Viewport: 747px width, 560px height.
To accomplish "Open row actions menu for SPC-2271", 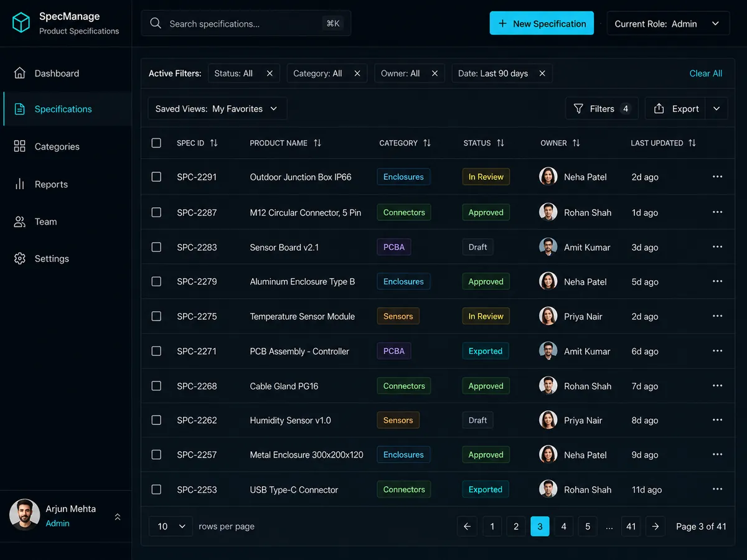I will click(718, 351).
